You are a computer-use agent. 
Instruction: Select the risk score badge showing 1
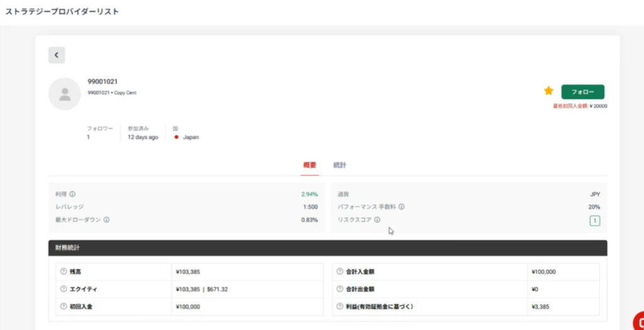coord(594,221)
